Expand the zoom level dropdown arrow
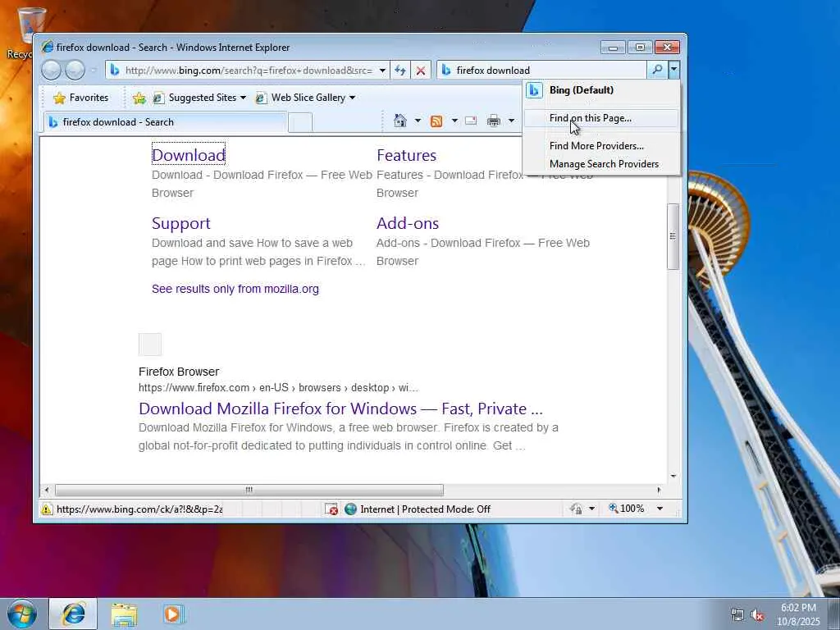This screenshot has height=630, width=840. pos(660,509)
